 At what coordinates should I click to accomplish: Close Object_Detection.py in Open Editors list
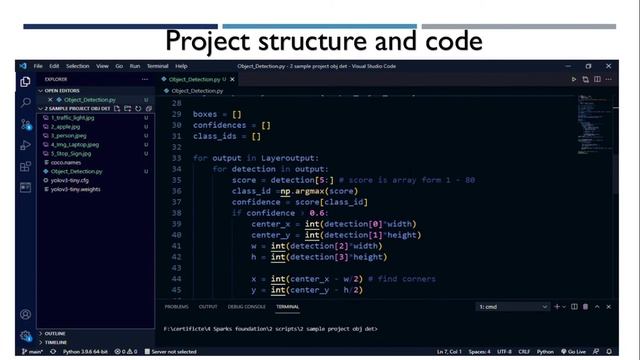tap(50, 100)
